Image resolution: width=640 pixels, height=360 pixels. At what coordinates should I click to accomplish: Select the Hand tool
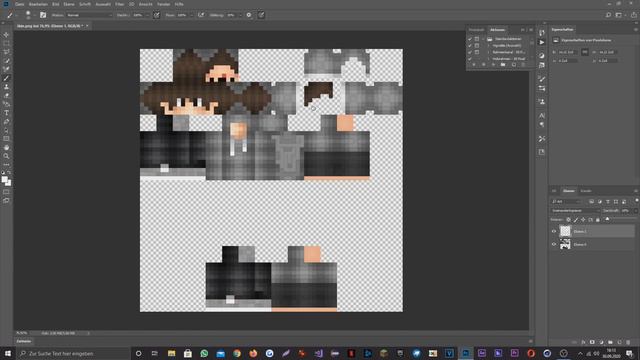(6, 147)
